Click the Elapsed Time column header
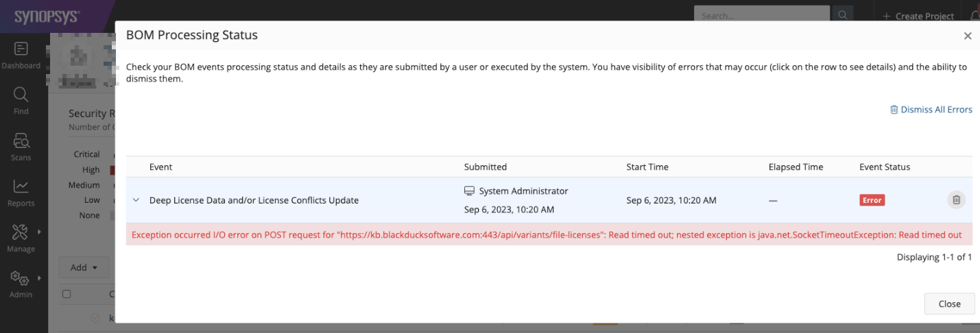Image resolution: width=980 pixels, height=333 pixels. 796,166
